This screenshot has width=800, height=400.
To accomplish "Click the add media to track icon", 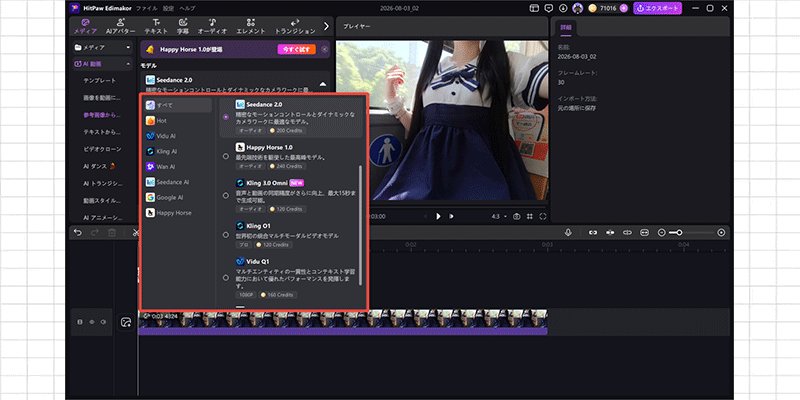I will pyautogui.click(x=126, y=322).
